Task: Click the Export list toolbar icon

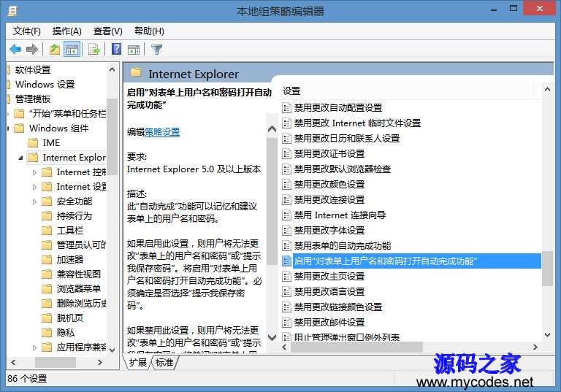Action: [x=94, y=49]
